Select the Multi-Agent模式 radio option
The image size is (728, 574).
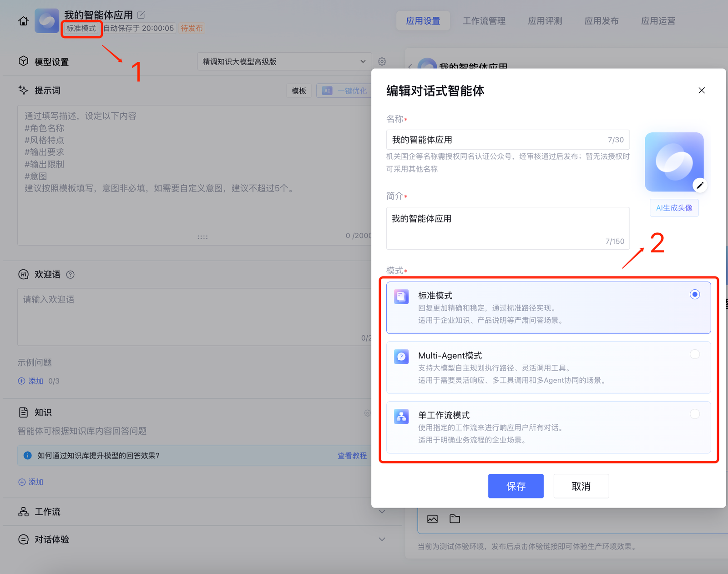point(694,354)
